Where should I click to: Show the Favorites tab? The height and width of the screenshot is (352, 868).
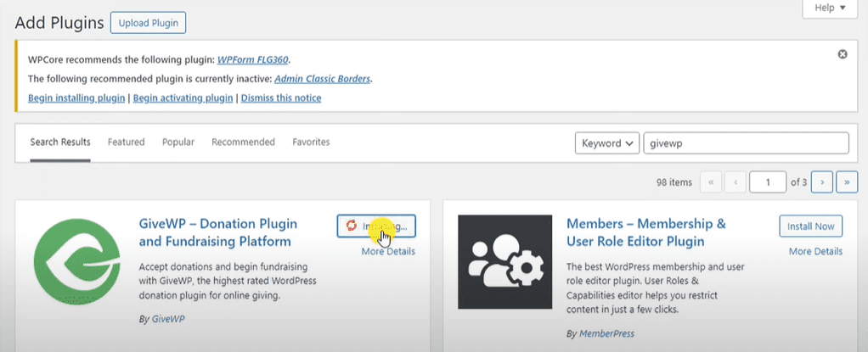point(311,142)
